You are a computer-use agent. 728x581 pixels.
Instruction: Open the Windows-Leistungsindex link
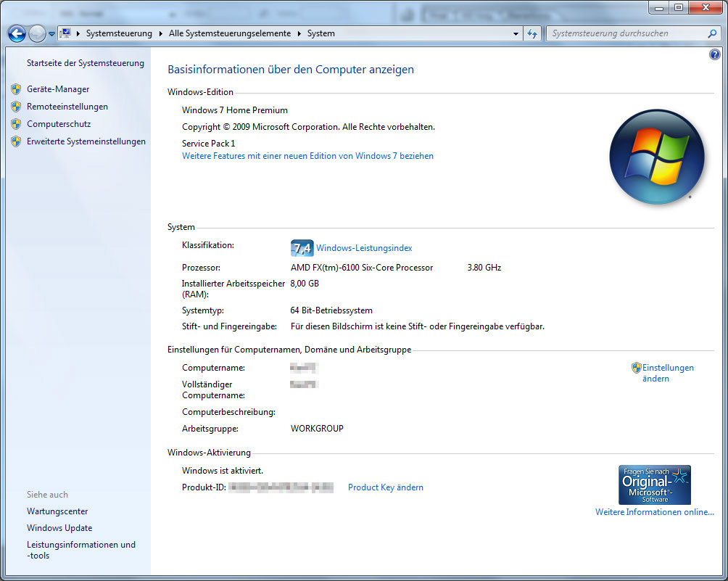(364, 248)
